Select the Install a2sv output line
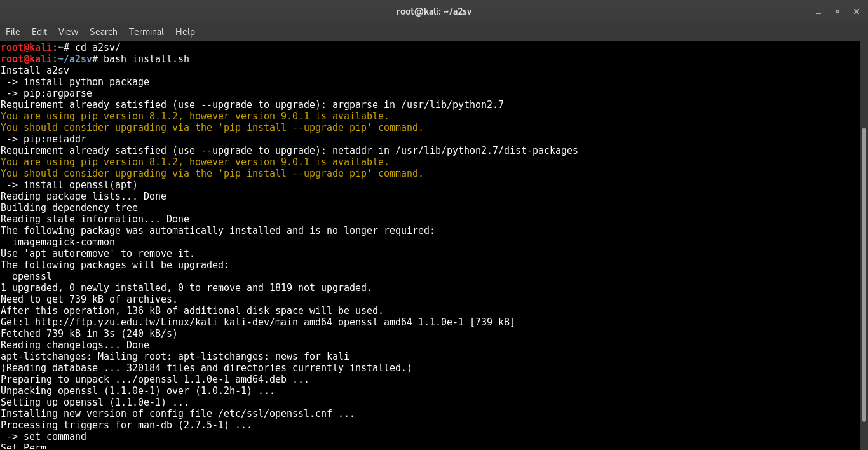The height and width of the screenshot is (450, 868). point(35,70)
